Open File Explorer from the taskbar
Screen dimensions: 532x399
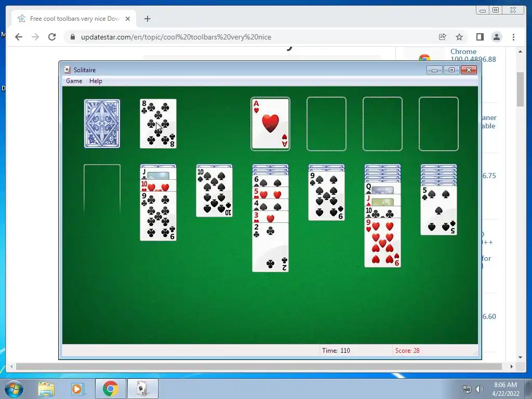[x=46, y=389]
